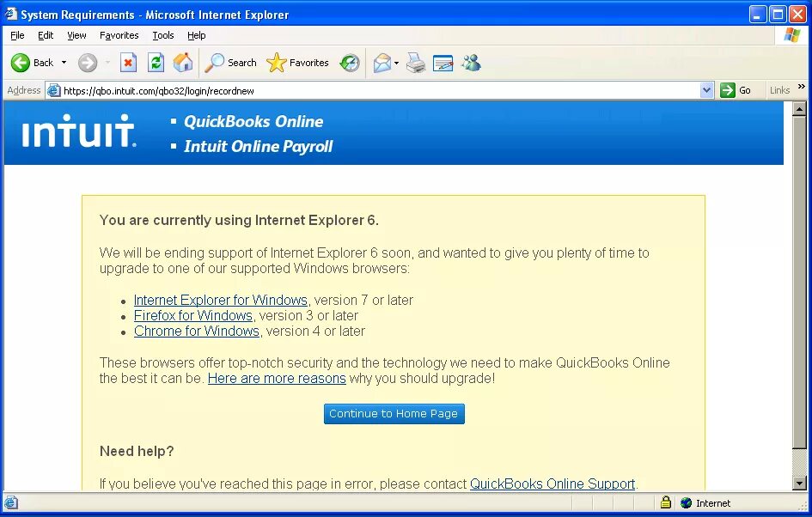Click the Back arrow icon
The width and height of the screenshot is (812, 517).
[x=21, y=63]
